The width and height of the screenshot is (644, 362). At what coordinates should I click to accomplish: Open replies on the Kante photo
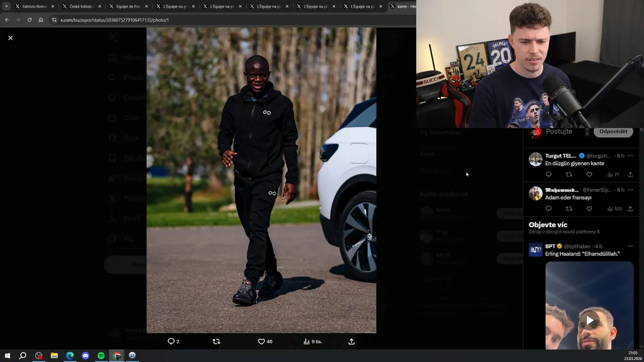click(x=174, y=341)
